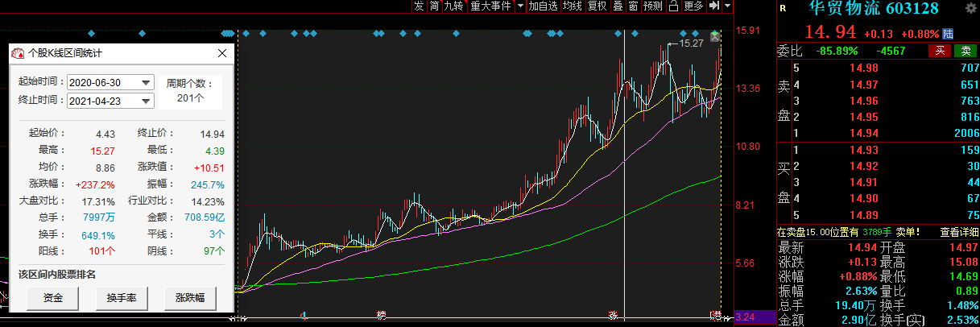Open the 更多 menu in the toolbar
The image size is (980, 327).
coord(693,6)
